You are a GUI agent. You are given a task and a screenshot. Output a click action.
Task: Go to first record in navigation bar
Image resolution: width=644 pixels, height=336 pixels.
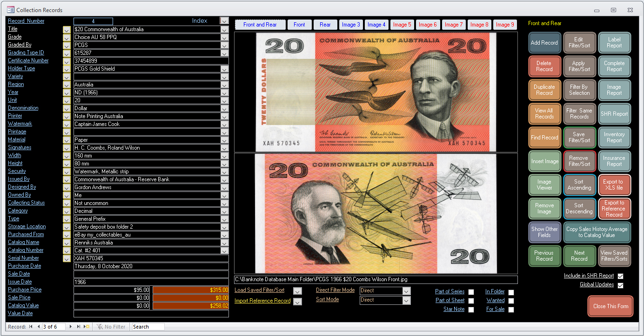click(31, 327)
